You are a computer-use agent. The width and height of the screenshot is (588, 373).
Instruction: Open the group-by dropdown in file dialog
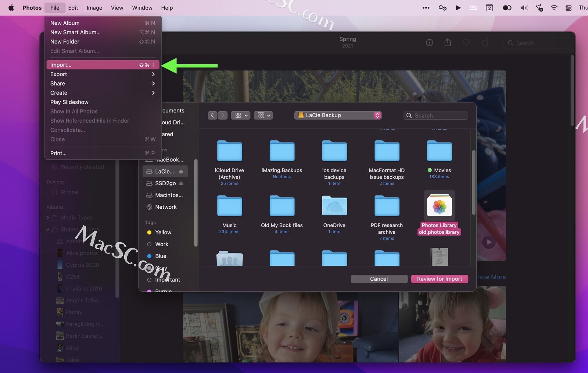click(263, 115)
